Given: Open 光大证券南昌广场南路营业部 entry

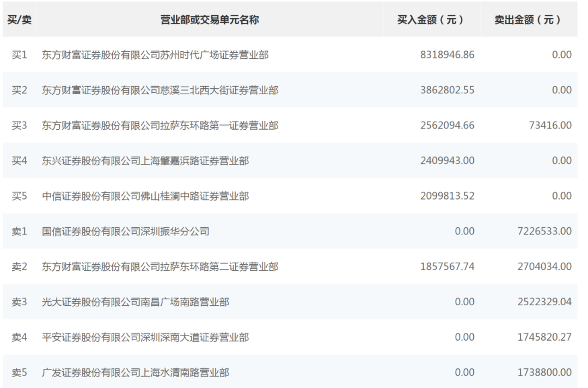Looking at the screenshot, I should (x=136, y=302).
